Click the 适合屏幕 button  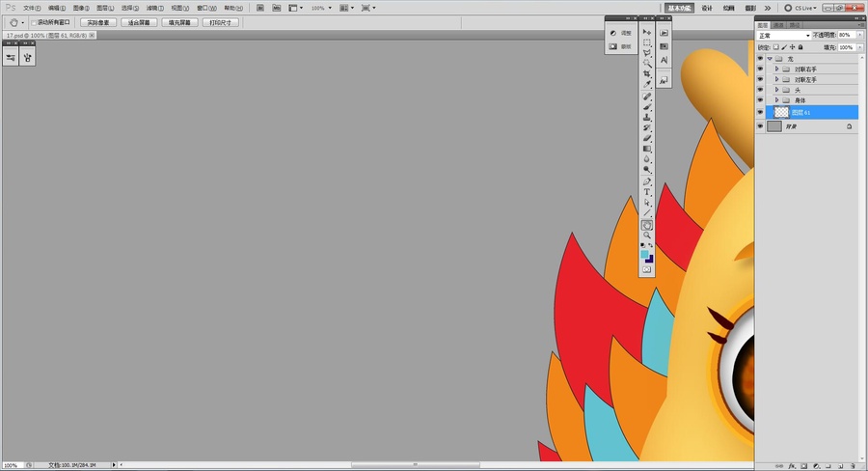139,23
